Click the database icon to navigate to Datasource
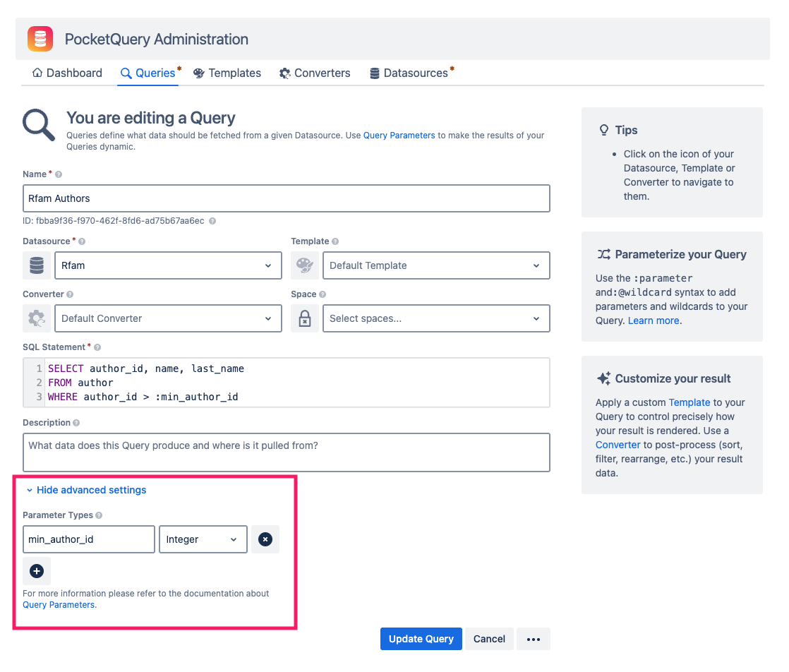Screen dimensions: 789x672 pos(37,265)
